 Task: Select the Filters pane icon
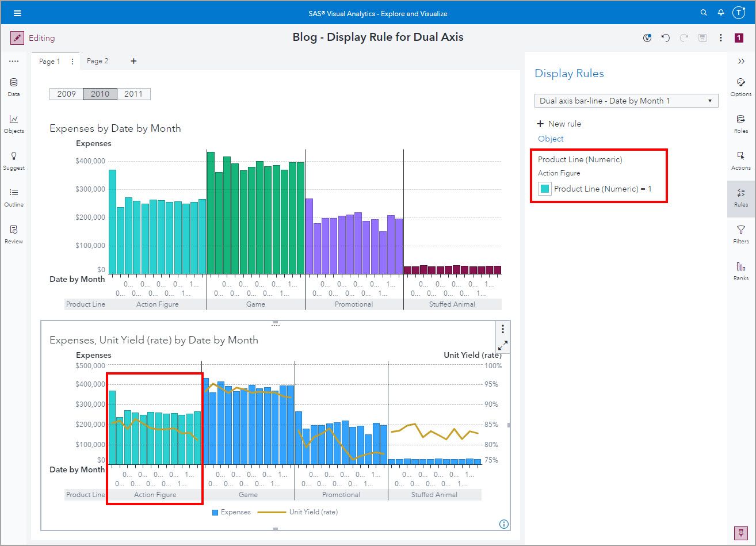point(741,235)
